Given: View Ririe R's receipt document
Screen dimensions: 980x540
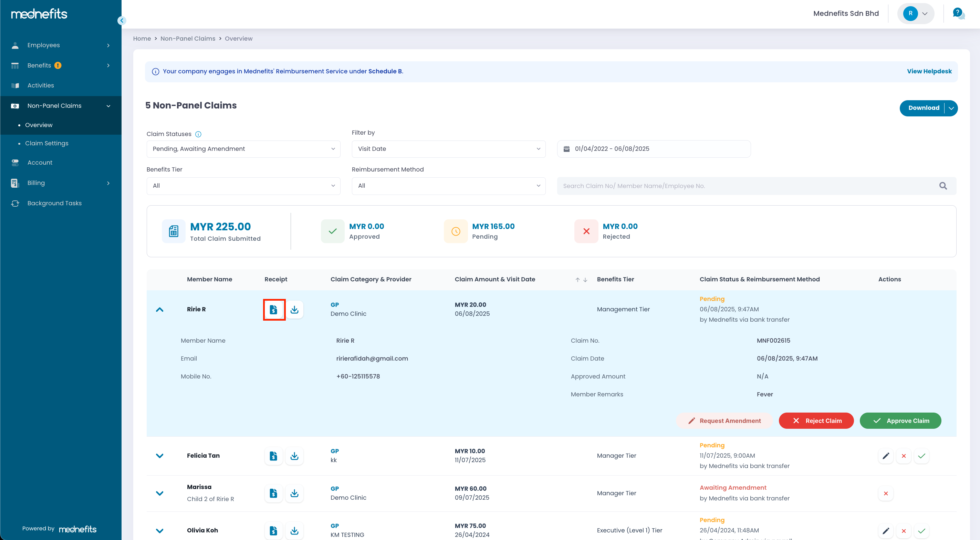Looking at the screenshot, I should (273, 309).
